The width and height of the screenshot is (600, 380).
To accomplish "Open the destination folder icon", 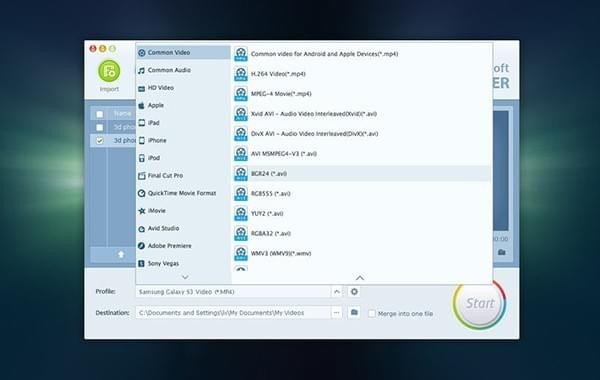I will pos(354,312).
